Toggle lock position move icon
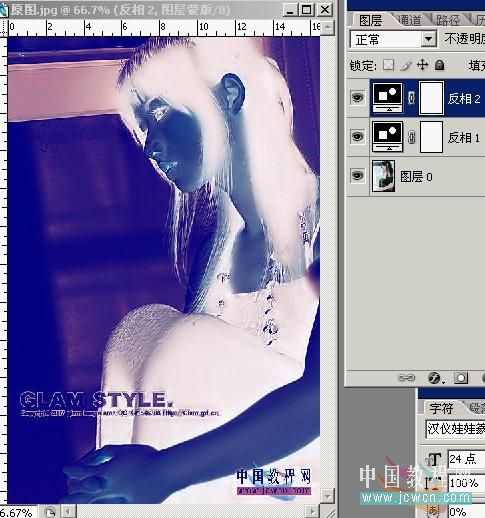The width and height of the screenshot is (485, 518). tap(422, 65)
